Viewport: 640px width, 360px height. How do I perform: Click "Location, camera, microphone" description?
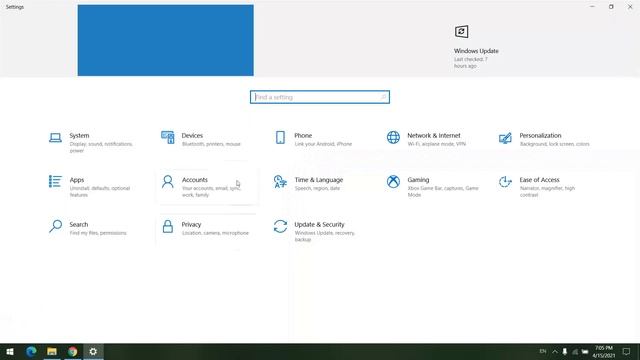point(215,233)
